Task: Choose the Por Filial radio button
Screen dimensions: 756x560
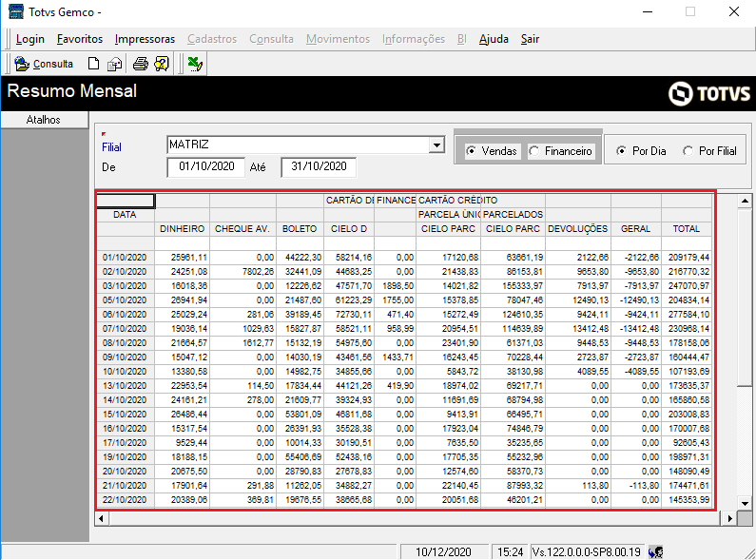Action: 709,151
